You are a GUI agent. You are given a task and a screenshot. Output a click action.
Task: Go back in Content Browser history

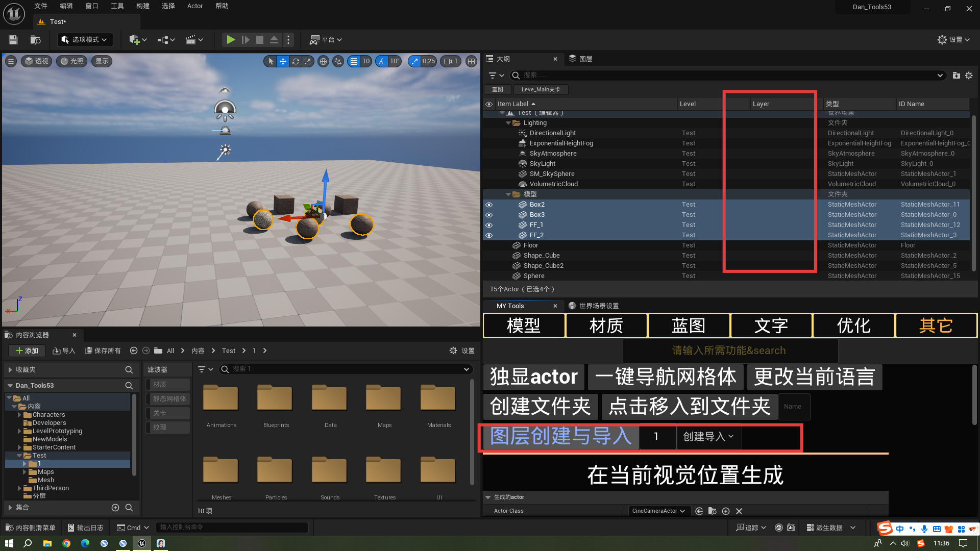point(134,350)
